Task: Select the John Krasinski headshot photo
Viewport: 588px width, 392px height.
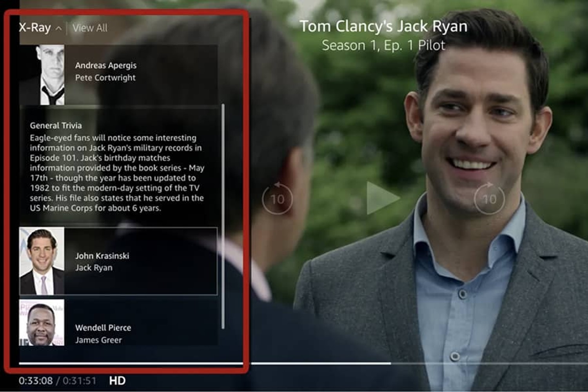Action: click(42, 261)
